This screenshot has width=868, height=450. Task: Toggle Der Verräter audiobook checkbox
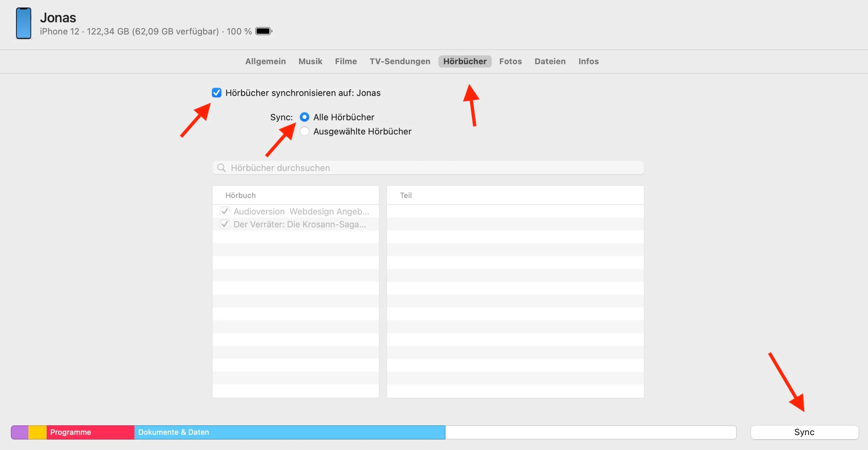click(x=225, y=224)
